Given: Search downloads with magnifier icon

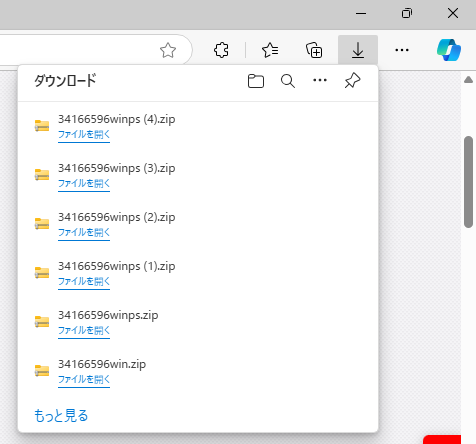Looking at the screenshot, I should click(288, 81).
